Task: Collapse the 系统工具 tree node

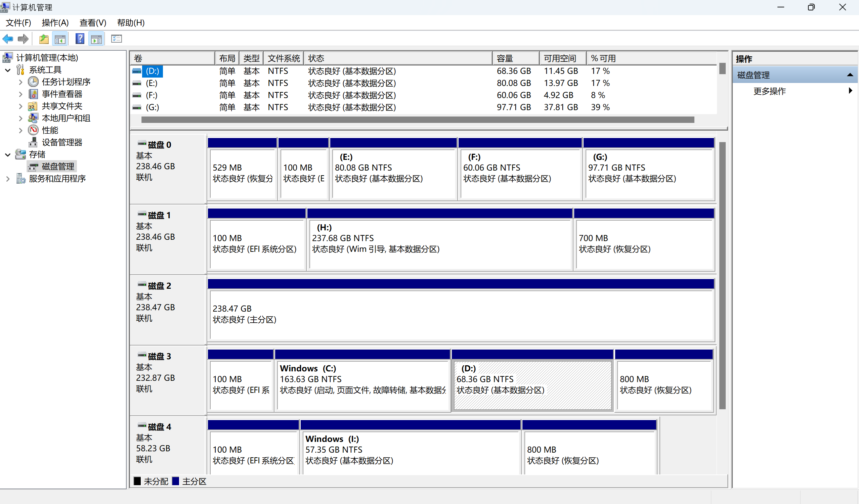Action: (8, 70)
